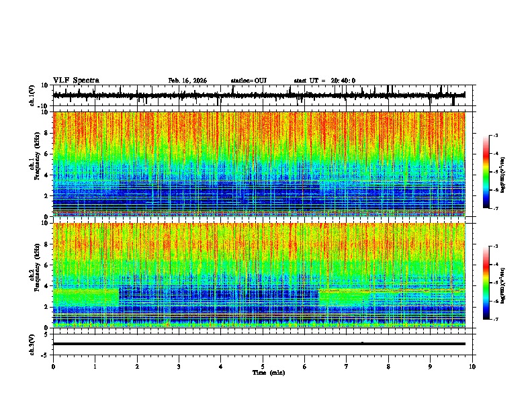Click the "-7" label on ch.2 color scale
The image size is (532, 411).
pos(496,320)
